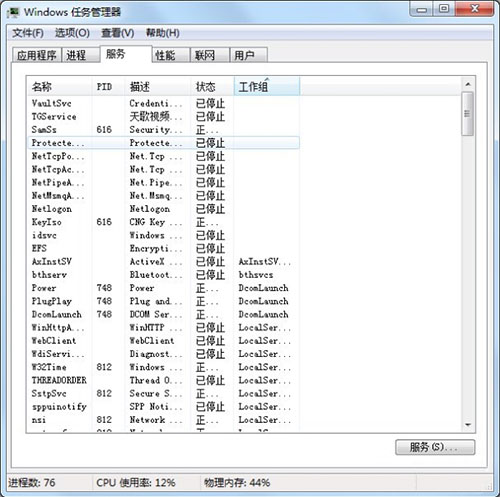Sort by the 工作组 column header
Viewport: 500px width, 497px height.
tap(267, 87)
